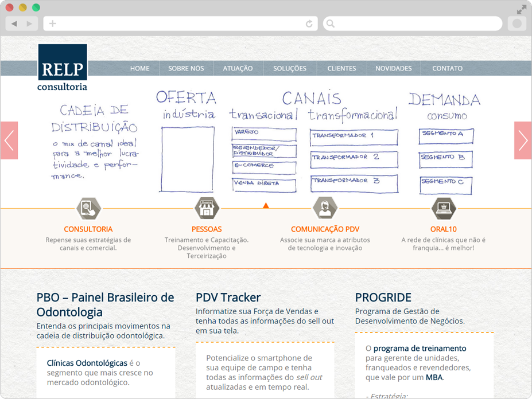Viewport: 532px width, 399px height.
Task: Click the reload page icon in address bar
Action: coord(309,24)
